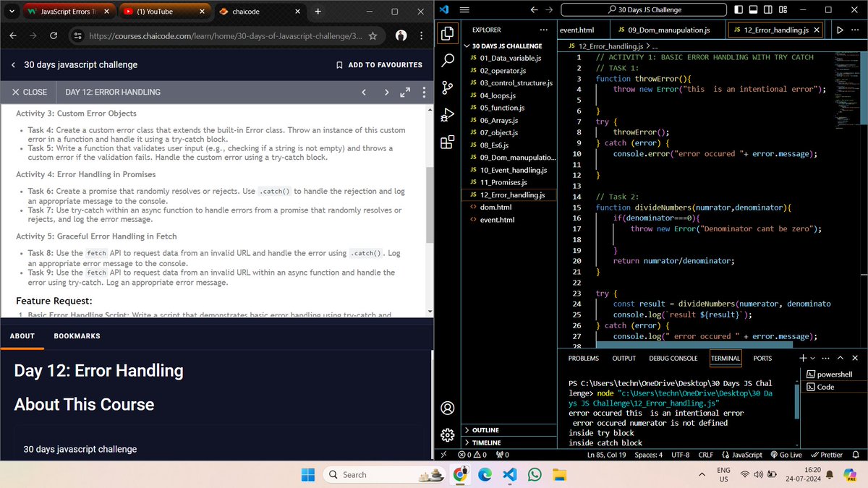
Task: Open the new terminal launch profile dropdown
Action: coord(813,358)
